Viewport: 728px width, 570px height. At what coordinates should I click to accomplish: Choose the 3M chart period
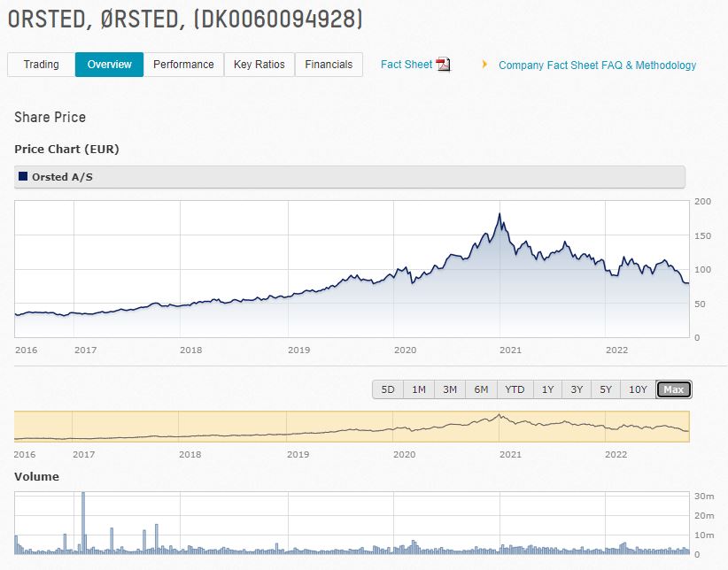(450, 389)
